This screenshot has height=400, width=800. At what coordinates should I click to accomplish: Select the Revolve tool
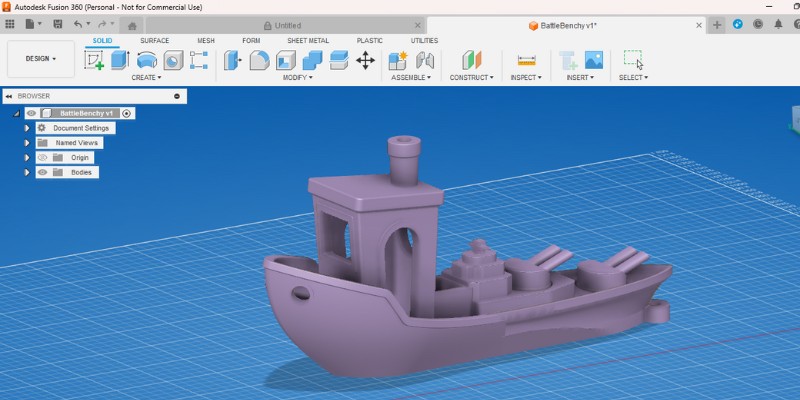click(147, 60)
